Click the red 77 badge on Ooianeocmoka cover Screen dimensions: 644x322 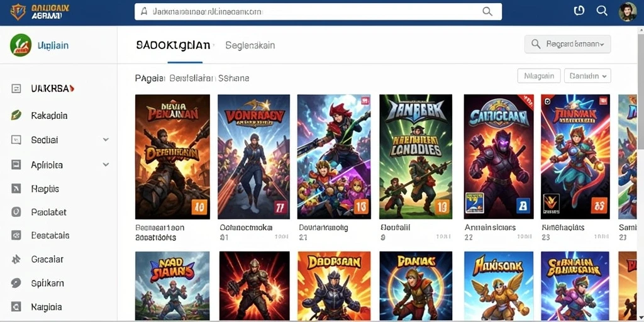point(280,208)
